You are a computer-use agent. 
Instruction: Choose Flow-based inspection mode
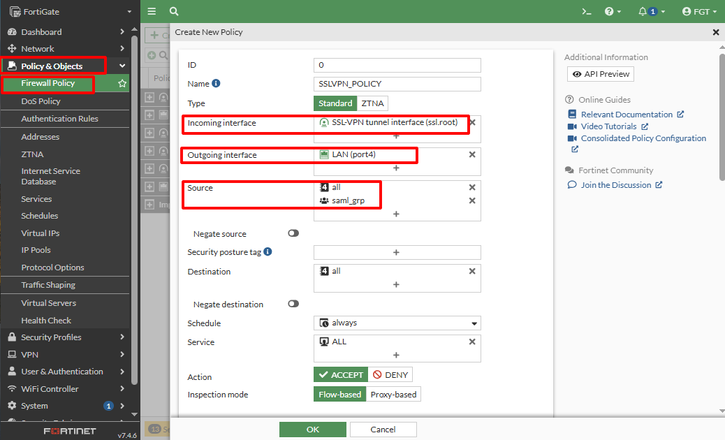click(x=340, y=394)
